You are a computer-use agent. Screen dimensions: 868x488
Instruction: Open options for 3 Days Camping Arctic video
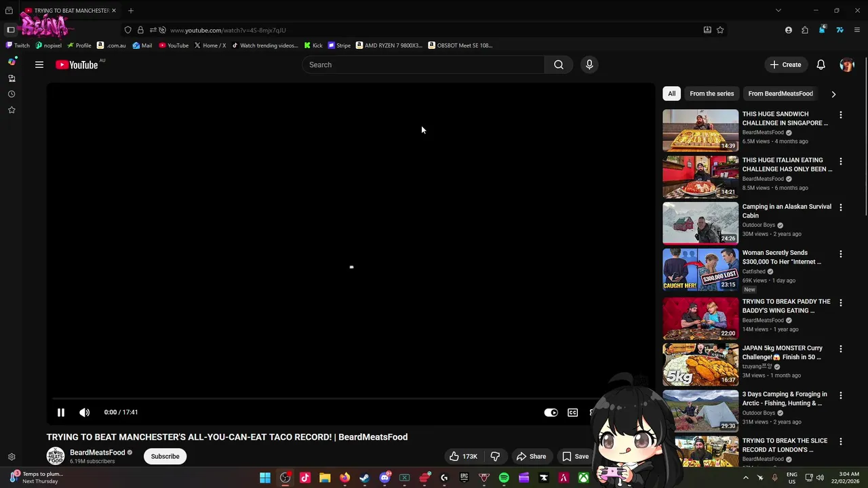[840, 394]
